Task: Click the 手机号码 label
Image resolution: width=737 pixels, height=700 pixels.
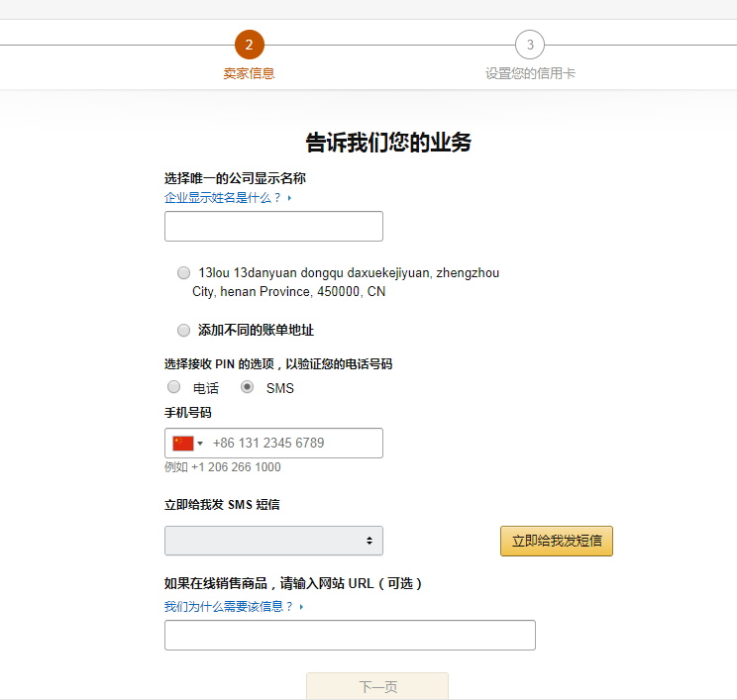Action: (x=187, y=413)
